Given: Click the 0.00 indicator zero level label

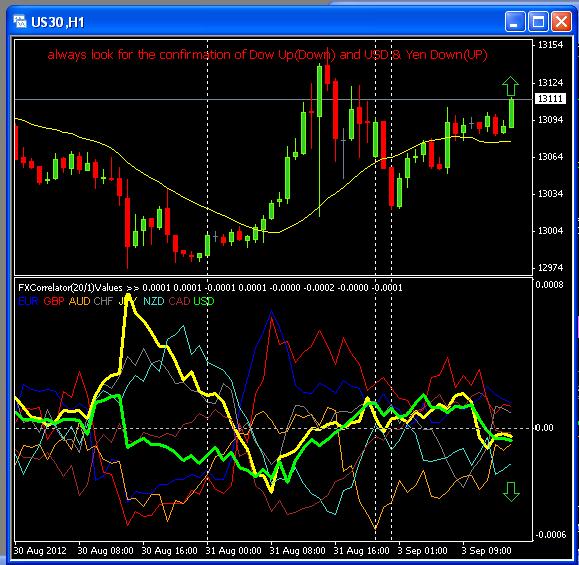Looking at the screenshot, I should [x=544, y=428].
